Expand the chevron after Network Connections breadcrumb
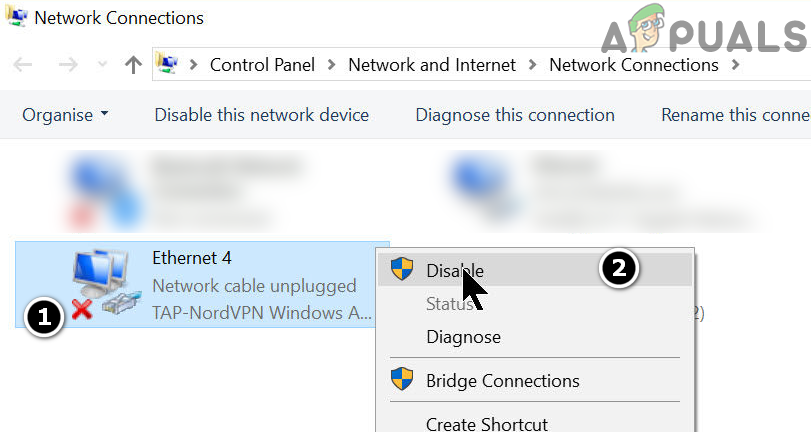811x432 pixels. click(x=736, y=65)
